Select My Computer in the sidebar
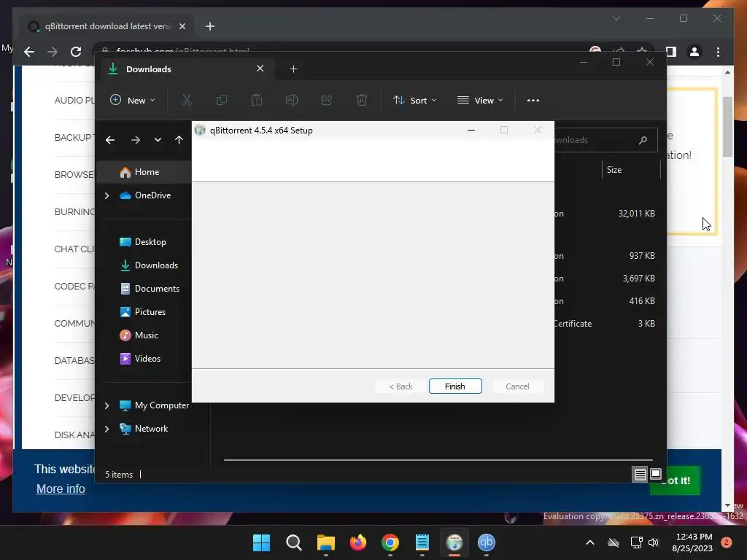This screenshot has width=747, height=560. [153, 405]
